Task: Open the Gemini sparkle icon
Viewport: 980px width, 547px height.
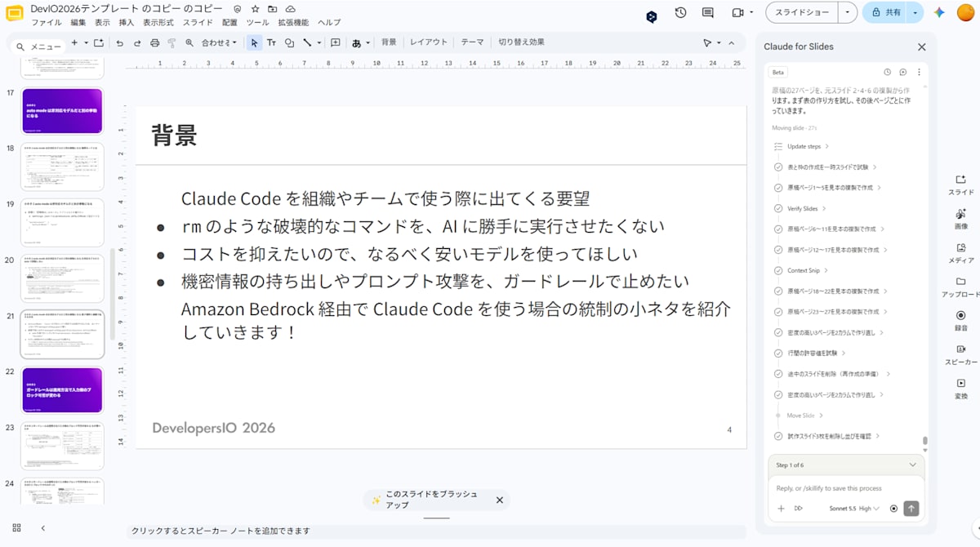Action: click(x=939, y=12)
